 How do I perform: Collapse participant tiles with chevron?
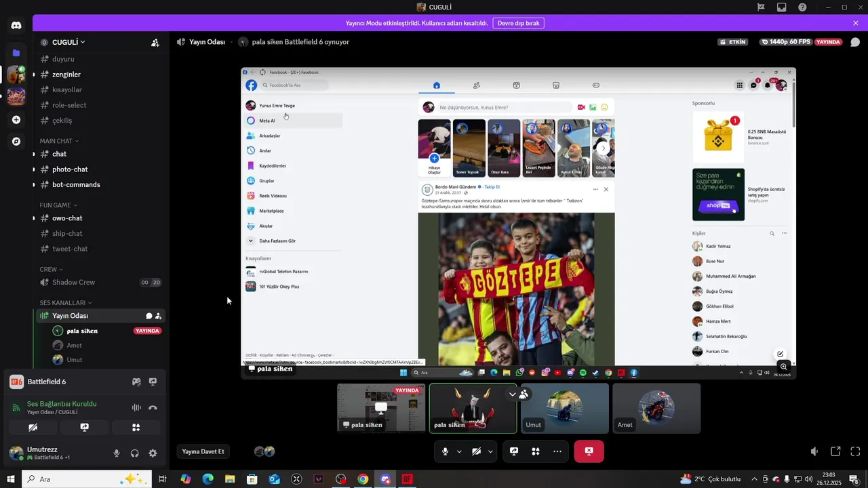[x=513, y=394]
